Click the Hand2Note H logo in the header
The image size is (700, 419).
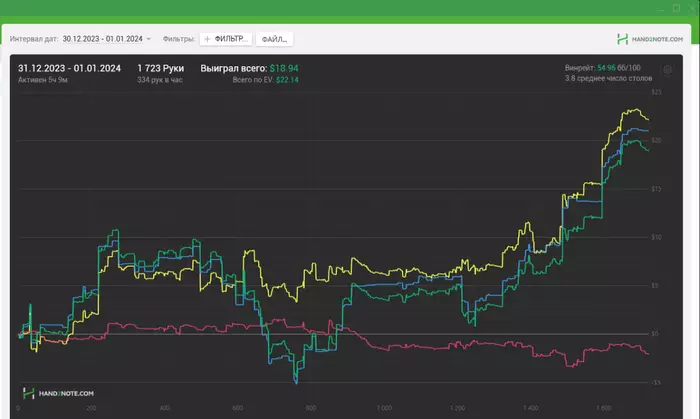[622, 39]
